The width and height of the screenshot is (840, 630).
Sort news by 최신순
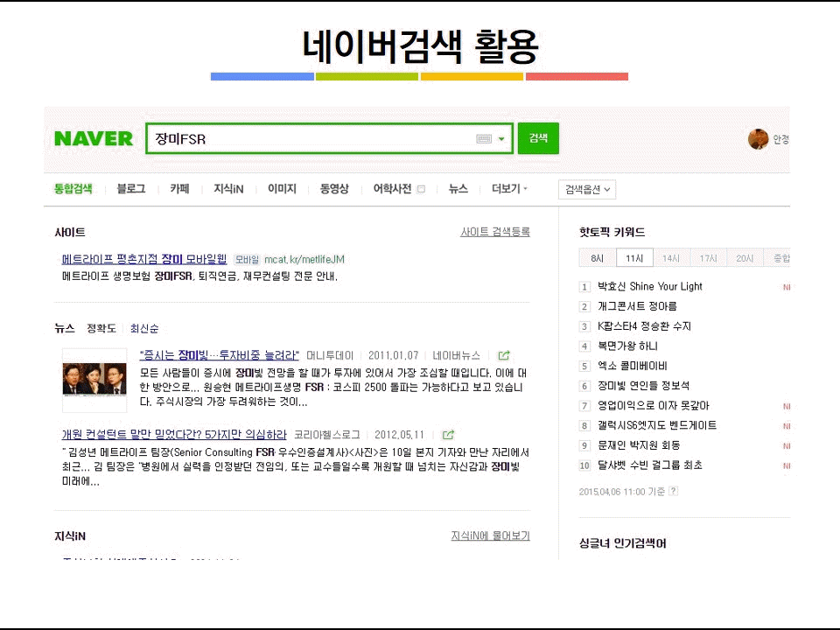[144, 328]
